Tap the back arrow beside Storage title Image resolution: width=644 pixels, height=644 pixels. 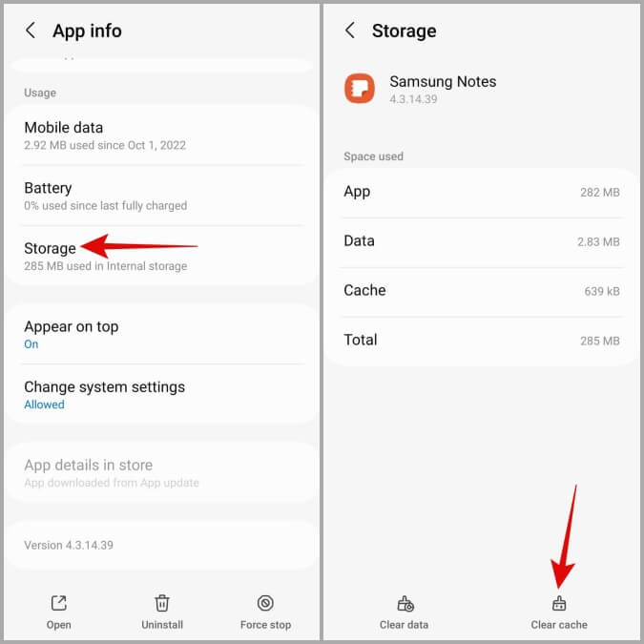(x=349, y=31)
